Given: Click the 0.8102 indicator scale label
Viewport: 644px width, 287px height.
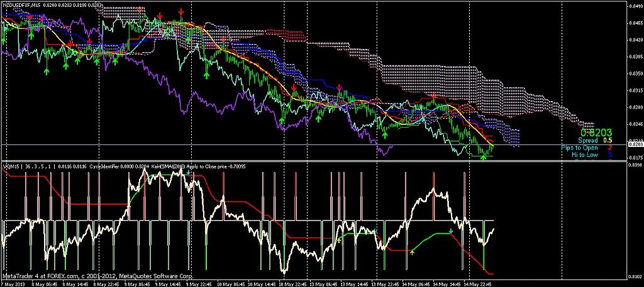Looking at the screenshot, I should tap(635, 276).
